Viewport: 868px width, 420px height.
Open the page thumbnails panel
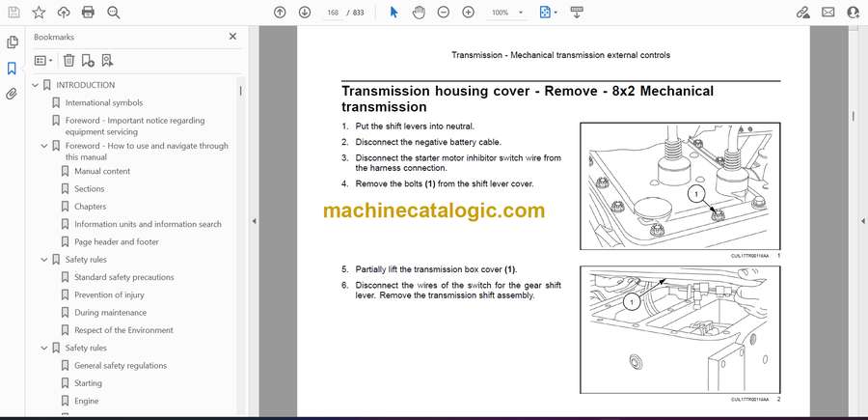click(12, 42)
